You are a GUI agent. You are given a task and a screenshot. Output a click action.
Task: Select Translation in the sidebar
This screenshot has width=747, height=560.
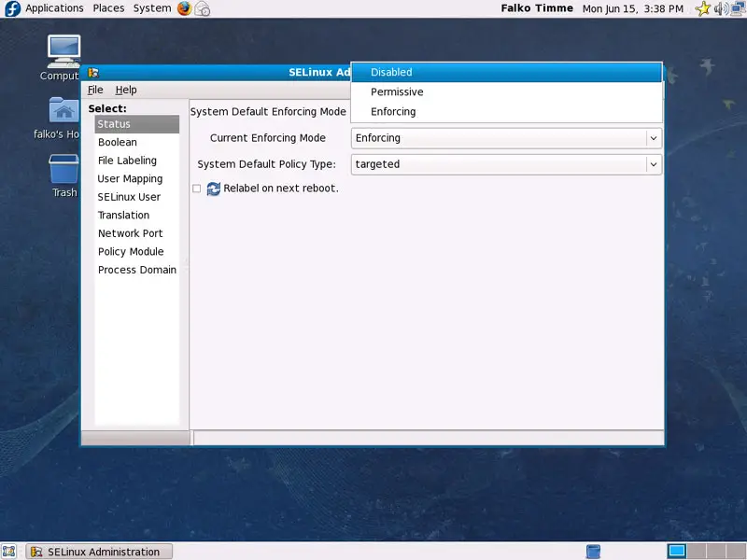pyautogui.click(x=136, y=216)
